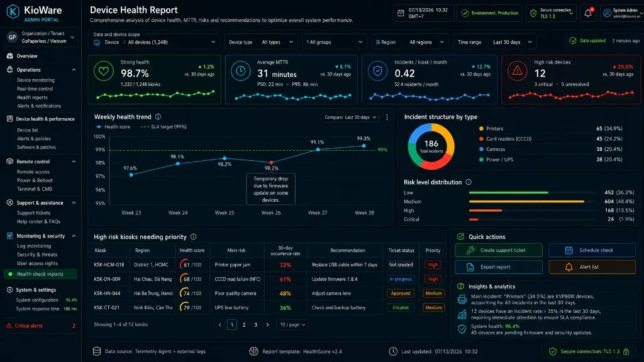Click the Strong health heart icon

pyautogui.click(x=104, y=72)
